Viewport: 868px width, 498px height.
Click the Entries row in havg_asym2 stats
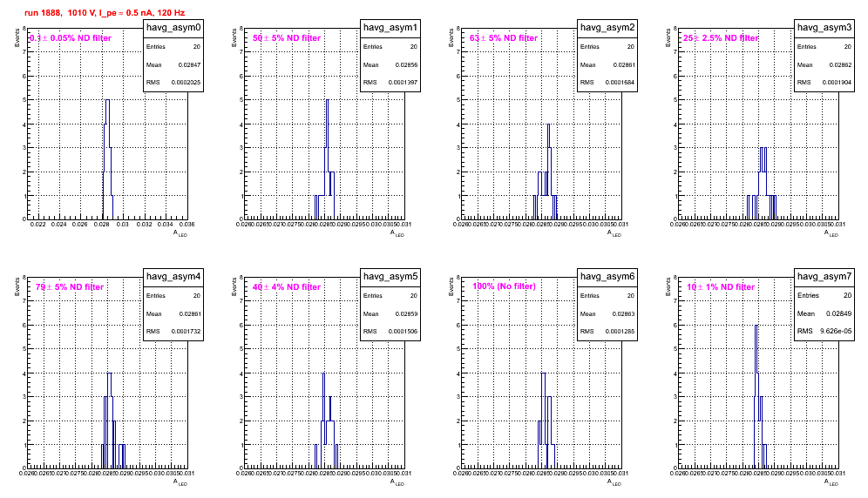(x=607, y=47)
